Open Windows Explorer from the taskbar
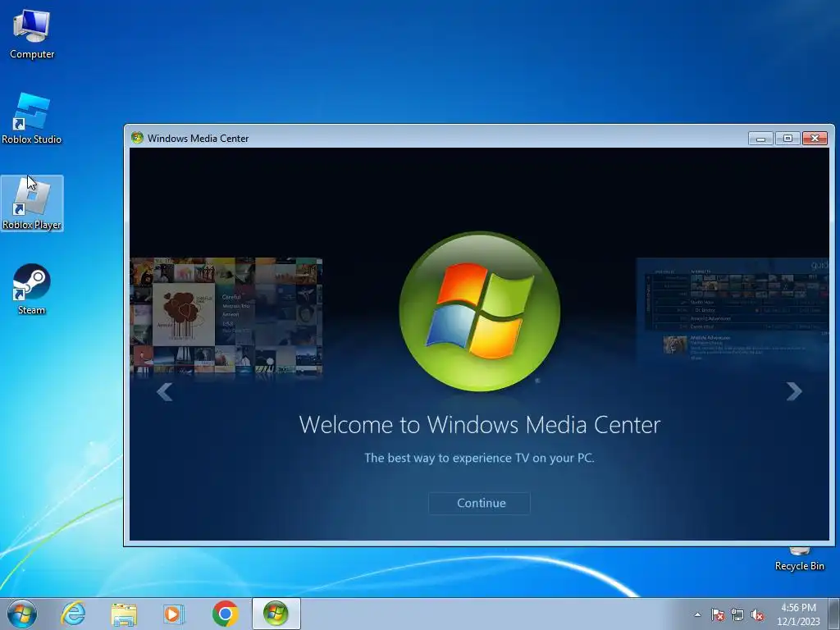 124,614
